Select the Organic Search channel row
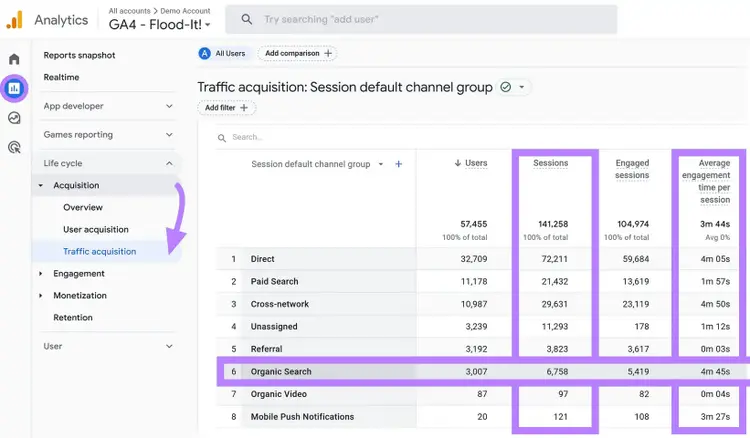 (482, 372)
